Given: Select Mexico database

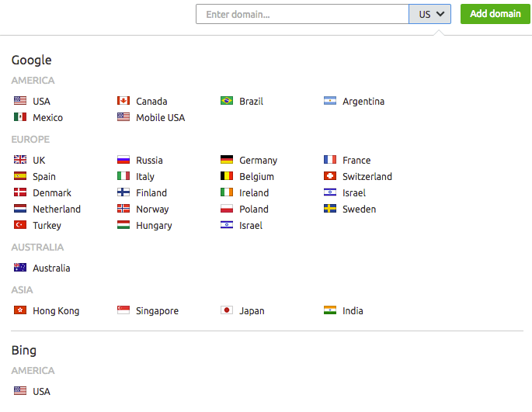Looking at the screenshot, I should point(48,118).
